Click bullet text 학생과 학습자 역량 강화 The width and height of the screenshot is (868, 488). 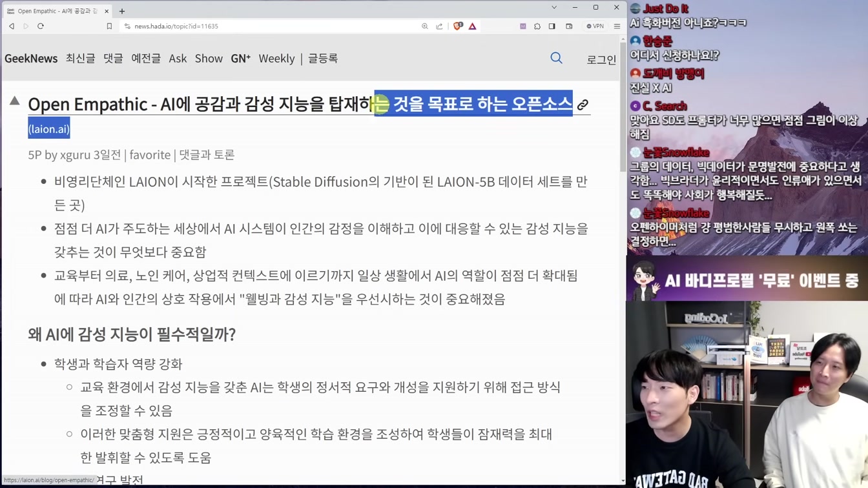coord(118,364)
